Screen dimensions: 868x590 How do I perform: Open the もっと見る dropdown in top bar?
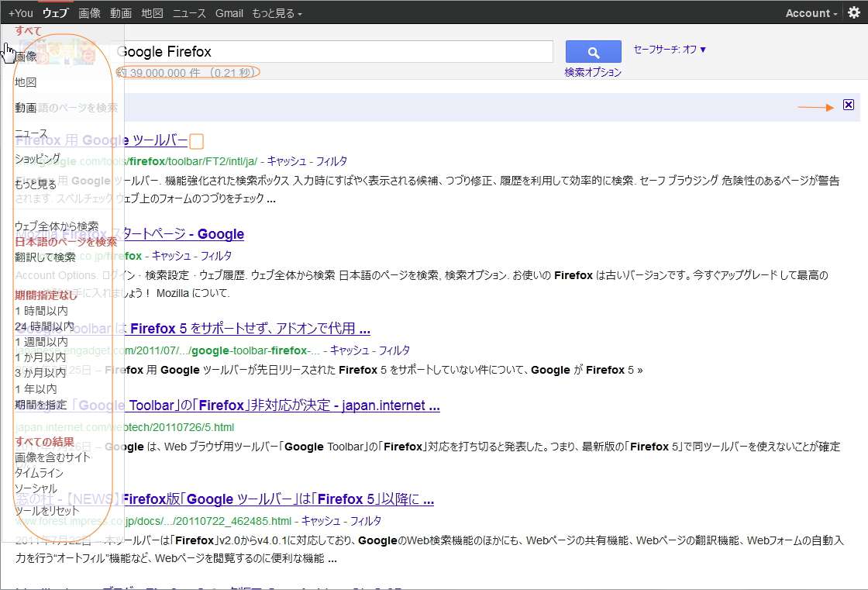277,13
